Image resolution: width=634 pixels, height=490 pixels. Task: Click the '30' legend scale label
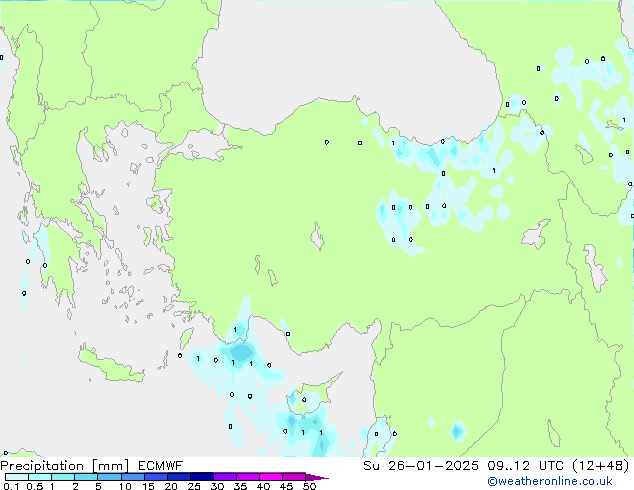pyautogui.click(x=217, y=486)
